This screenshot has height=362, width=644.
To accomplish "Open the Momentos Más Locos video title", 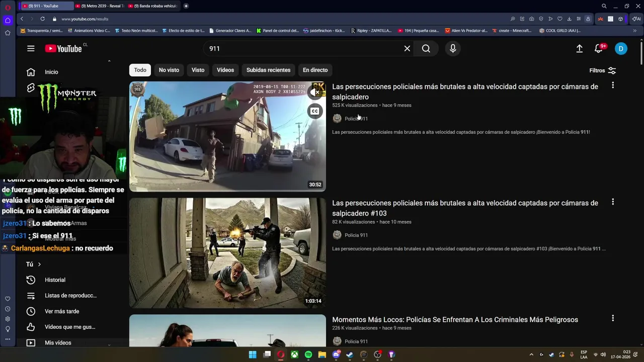I will pos(455,319).
